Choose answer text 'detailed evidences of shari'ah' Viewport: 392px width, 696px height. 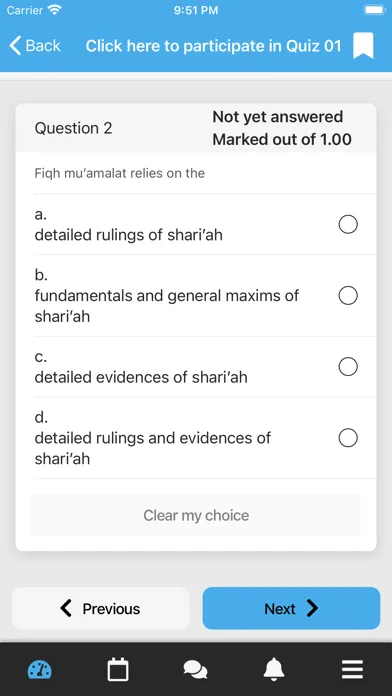(x=141, y=377)
